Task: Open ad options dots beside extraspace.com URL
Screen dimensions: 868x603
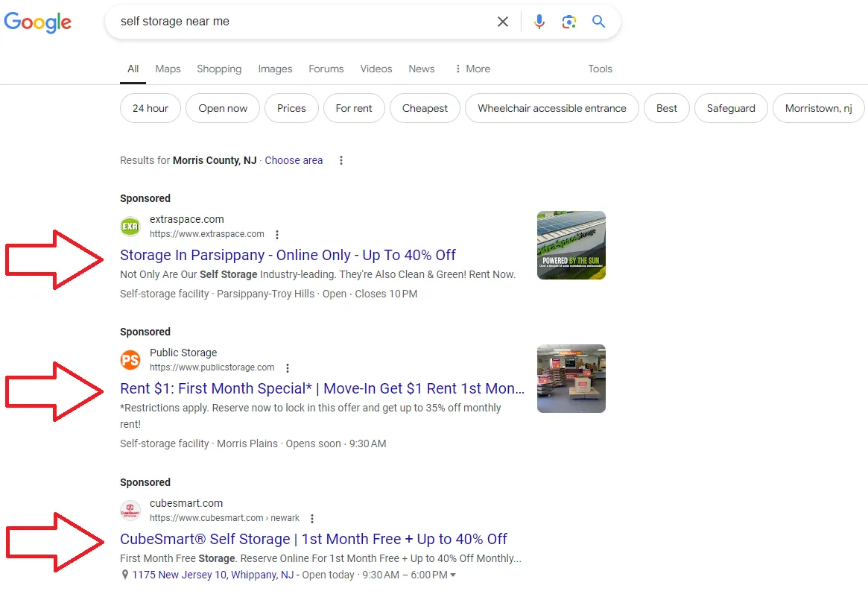Action: 277,235
